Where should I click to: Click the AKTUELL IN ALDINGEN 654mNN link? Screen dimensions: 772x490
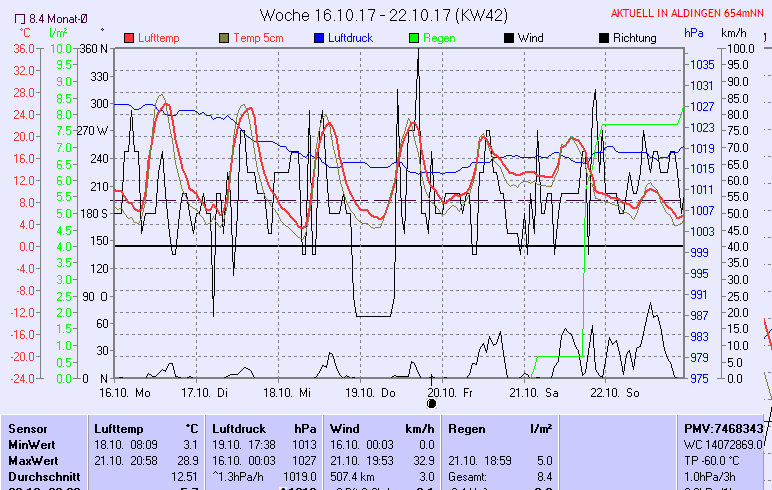pos(690,13)
